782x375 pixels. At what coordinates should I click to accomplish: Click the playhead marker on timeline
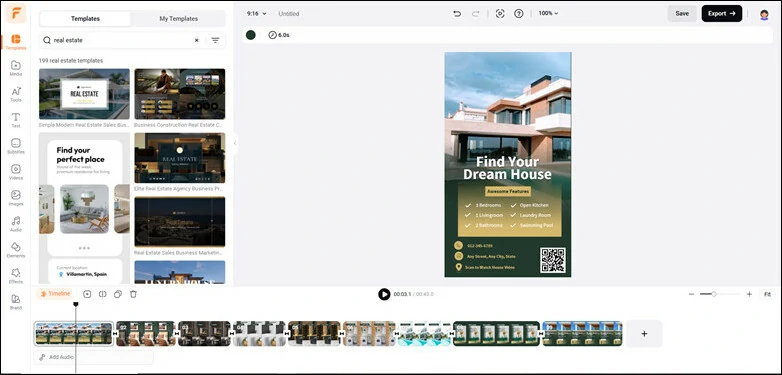[x=76, y=304]
